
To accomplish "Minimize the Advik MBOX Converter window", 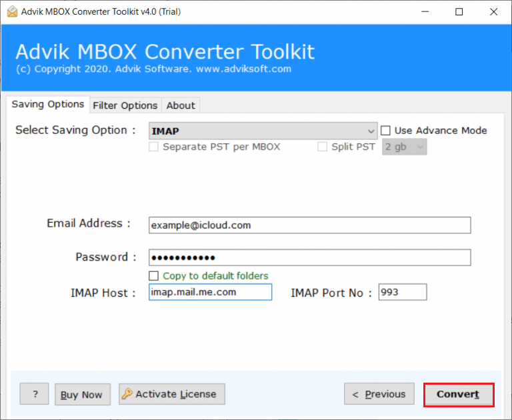I will click(425, 12).
